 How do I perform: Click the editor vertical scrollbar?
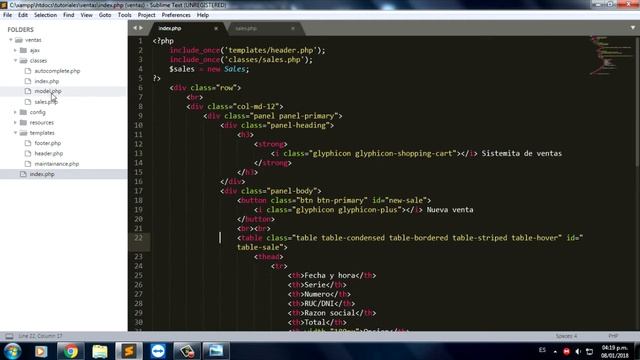click(x=637, y=101)
